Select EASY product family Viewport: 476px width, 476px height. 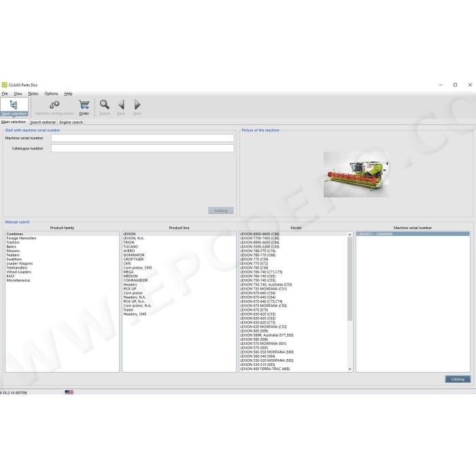(62, 276)
